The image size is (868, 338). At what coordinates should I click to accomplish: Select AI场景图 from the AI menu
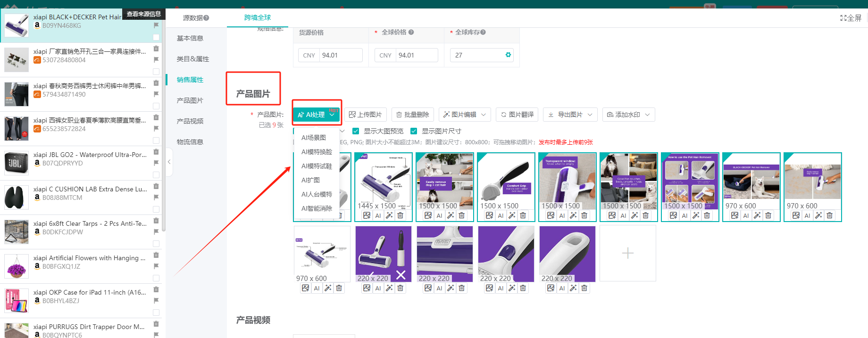tap(314, 138)
